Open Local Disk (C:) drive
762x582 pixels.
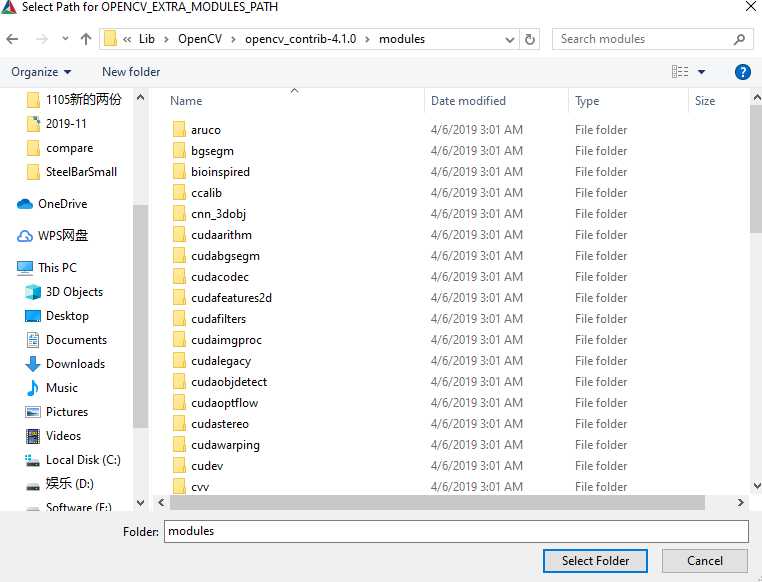pyautogui.click(x=83, y=460)
